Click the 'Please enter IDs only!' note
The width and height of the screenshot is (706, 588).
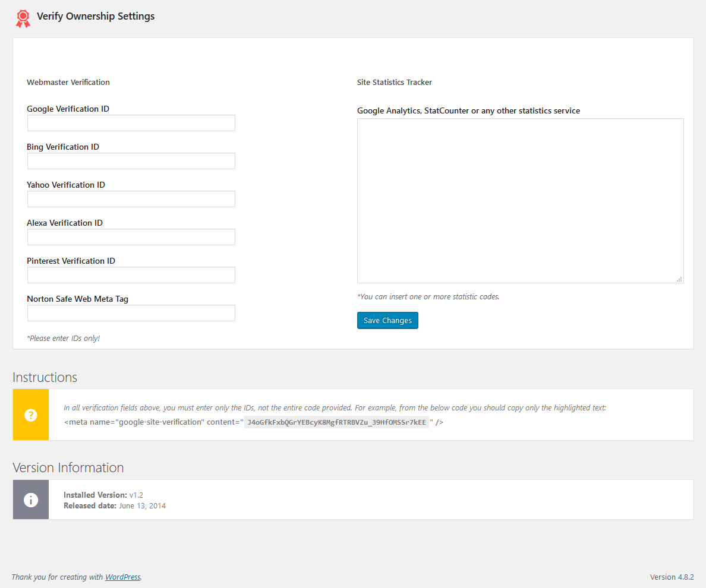[x=64, y=339]
